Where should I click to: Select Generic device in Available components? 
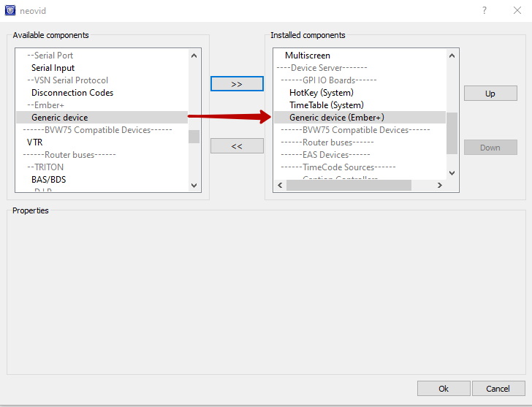tap(102, 118)
